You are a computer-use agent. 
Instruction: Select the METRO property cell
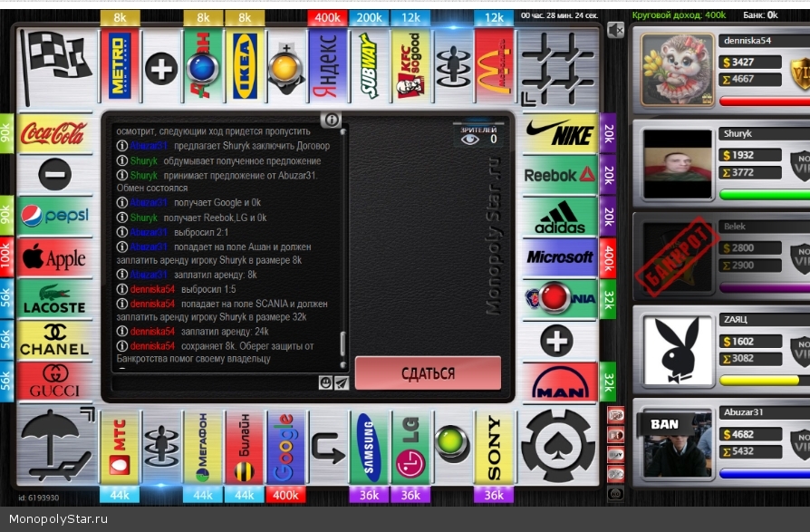coord(120,65)
